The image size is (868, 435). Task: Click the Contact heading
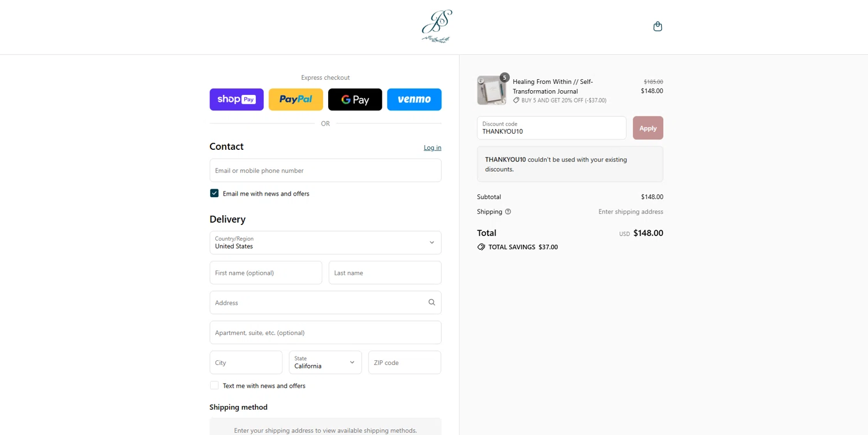click(226, 146)
